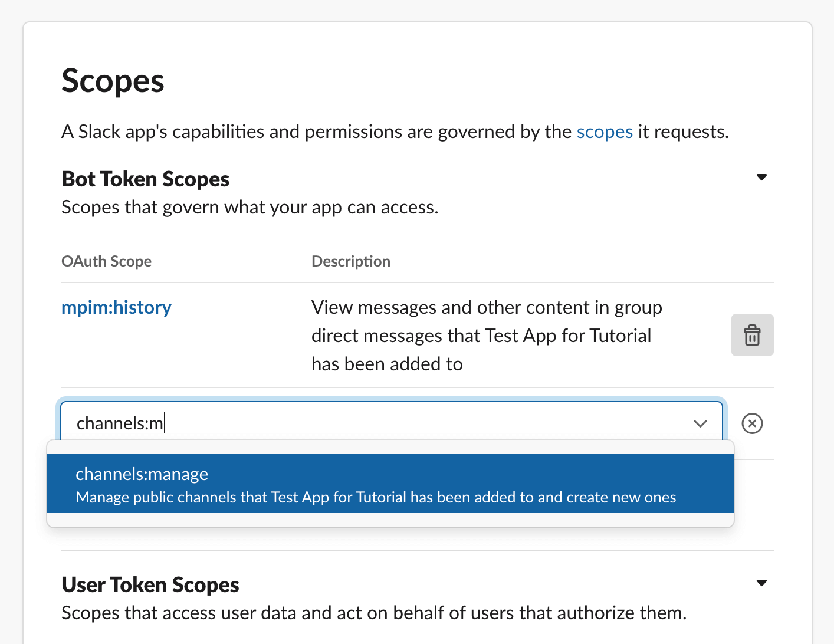Screen dimensions: 834x644
Task: Delete the mpim:history scope using trash icon
Action: (x=752, y=335)
